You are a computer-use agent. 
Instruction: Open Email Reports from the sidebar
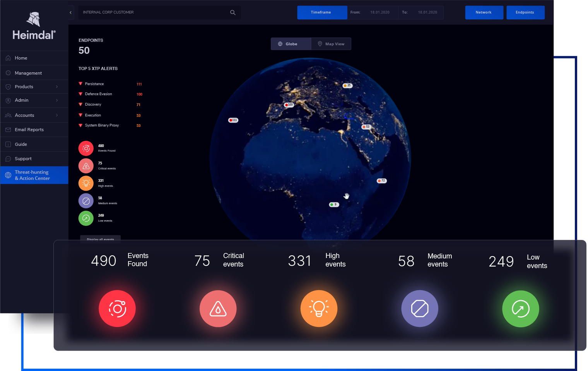(29, 129)
